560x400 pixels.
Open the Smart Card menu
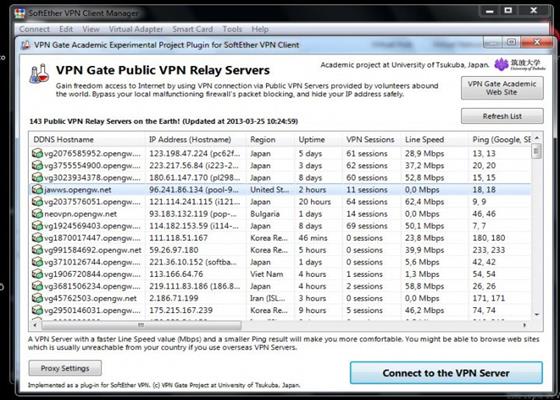pyautogui.click(x=192, y=29)
